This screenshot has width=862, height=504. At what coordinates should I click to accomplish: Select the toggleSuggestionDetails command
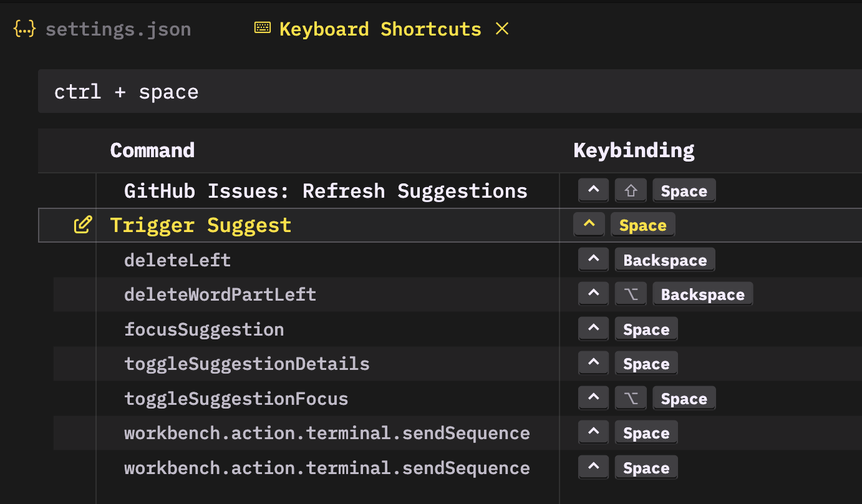tap(246, 364)
